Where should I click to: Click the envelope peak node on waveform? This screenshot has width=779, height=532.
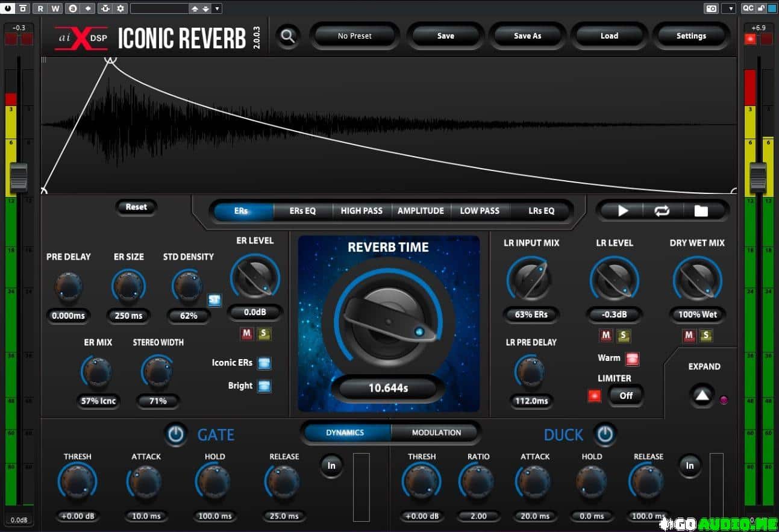[110, 59]
